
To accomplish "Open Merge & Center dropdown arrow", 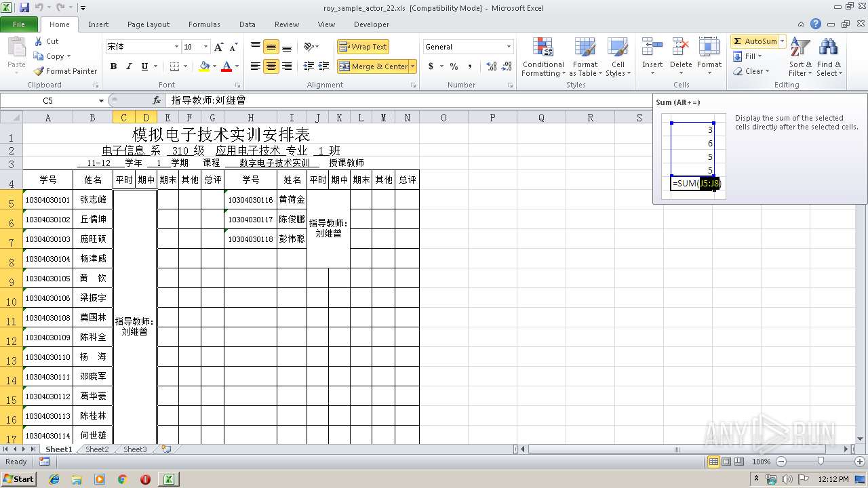I will pyautogui.click(x=412, y=66).
